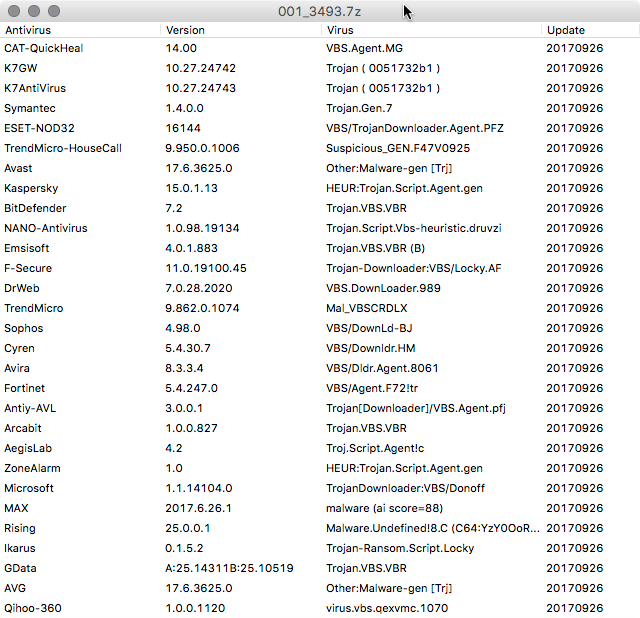Click truncated Malware.Undefined!8.C entry

433,528
